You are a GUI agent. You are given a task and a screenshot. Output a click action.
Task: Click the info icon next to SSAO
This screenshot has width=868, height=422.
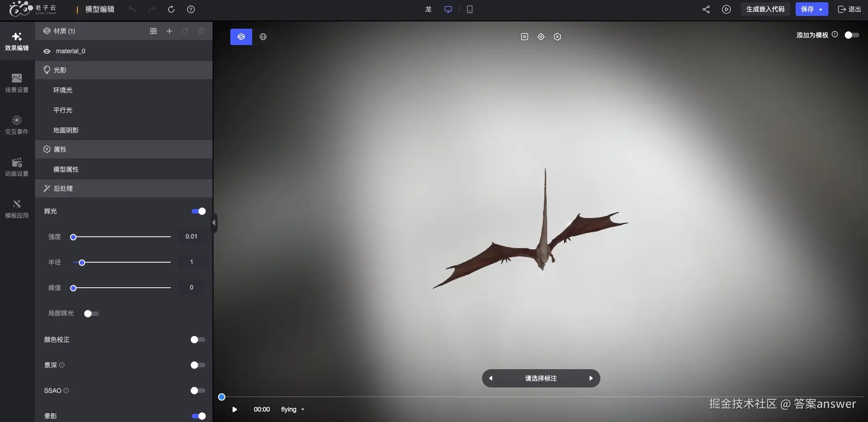pyautogui.click(x=66, y=391)
